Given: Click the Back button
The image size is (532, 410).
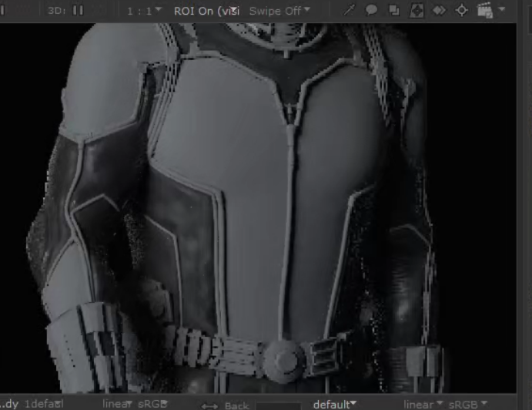Looking at the screenshot, I should tap(237, 405).
